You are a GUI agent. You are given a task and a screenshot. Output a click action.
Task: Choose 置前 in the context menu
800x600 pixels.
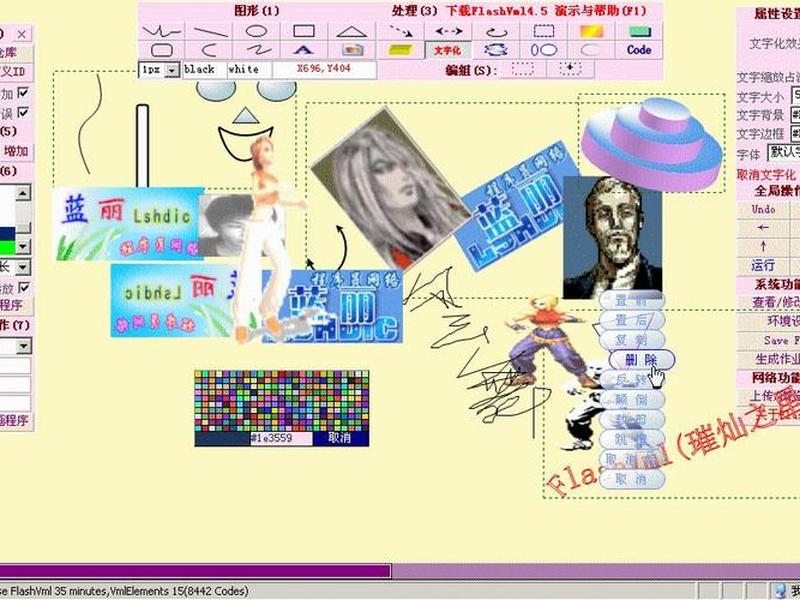632,300
